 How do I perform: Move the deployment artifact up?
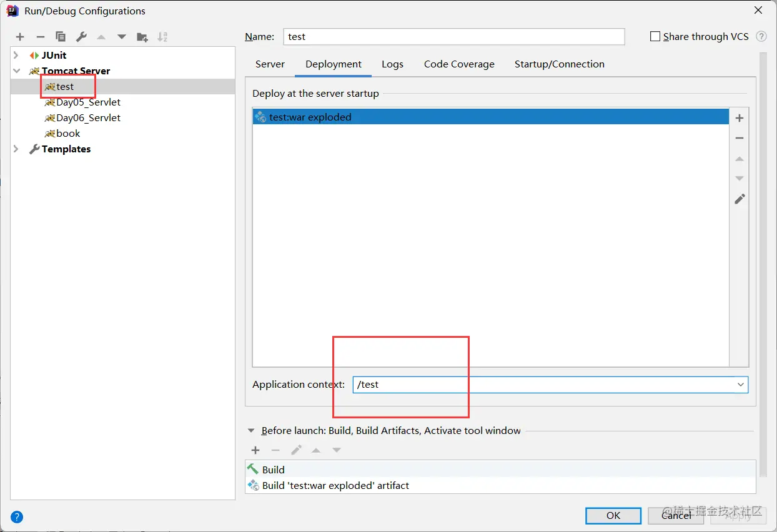740,159
